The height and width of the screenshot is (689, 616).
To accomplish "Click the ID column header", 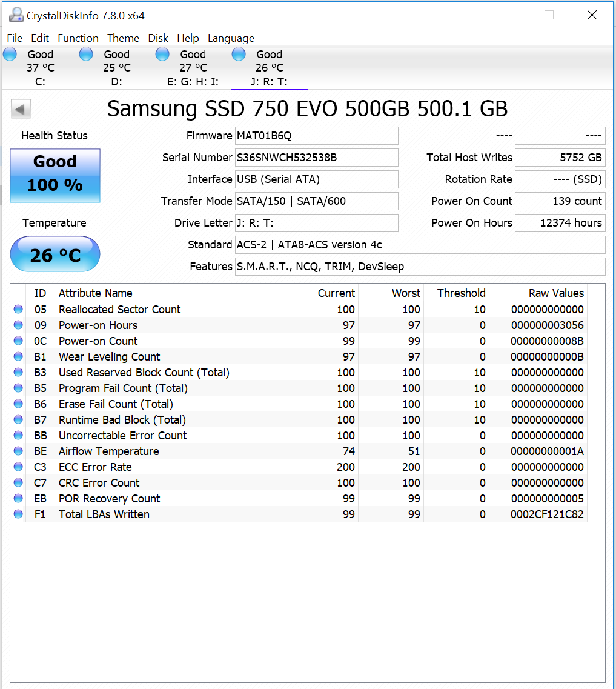I will tap(40, 293).
